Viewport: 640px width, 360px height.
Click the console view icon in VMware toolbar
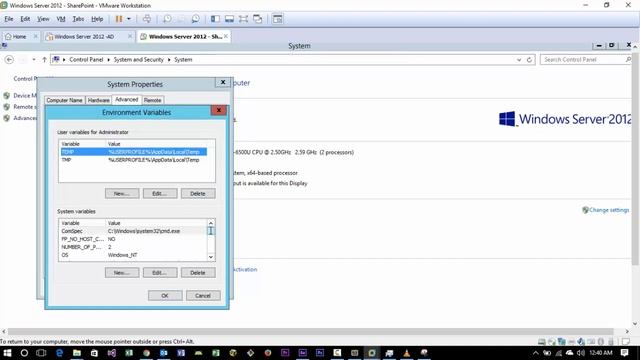(x=278, y=19)
